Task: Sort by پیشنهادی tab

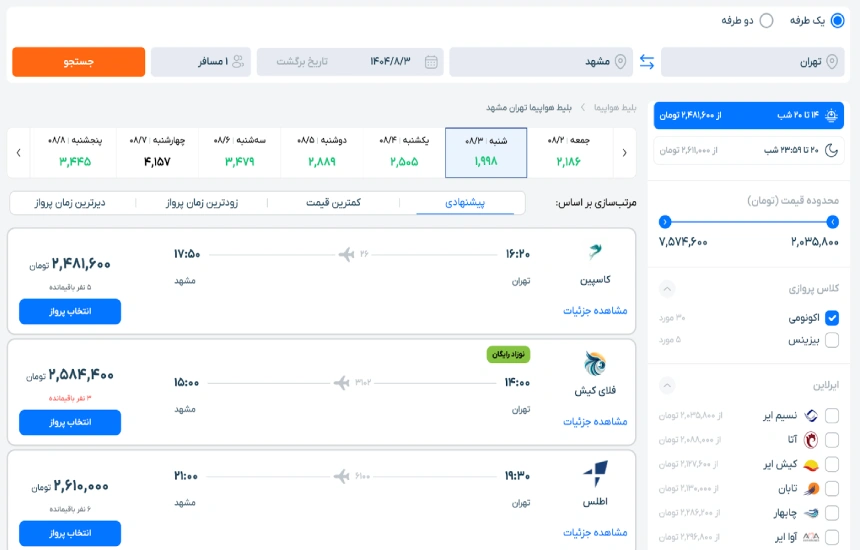Action: tap(465, 203)
